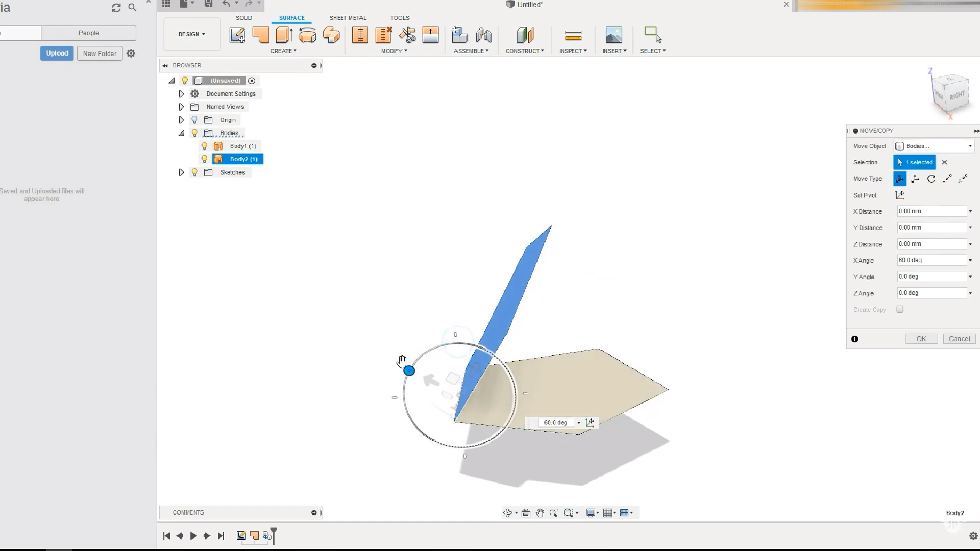
Task: Click the rotation handle blue dot
Action: tap(409, 371)
